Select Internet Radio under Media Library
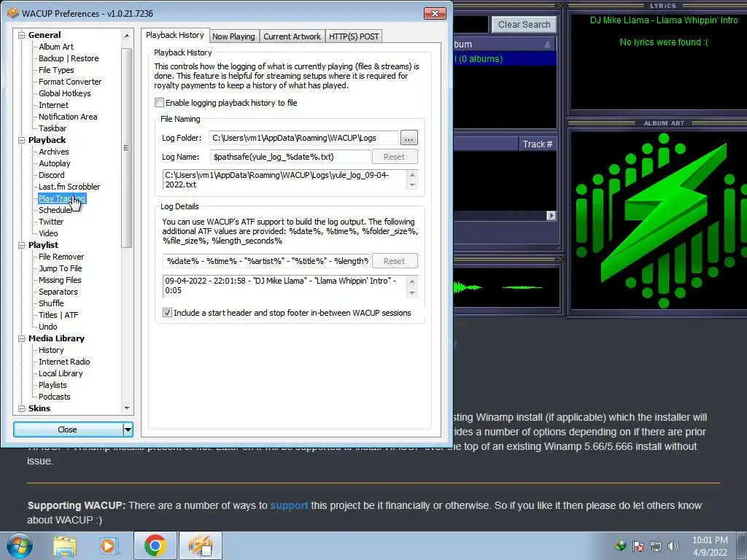747x560 pixels. click(x=64, y=362)
